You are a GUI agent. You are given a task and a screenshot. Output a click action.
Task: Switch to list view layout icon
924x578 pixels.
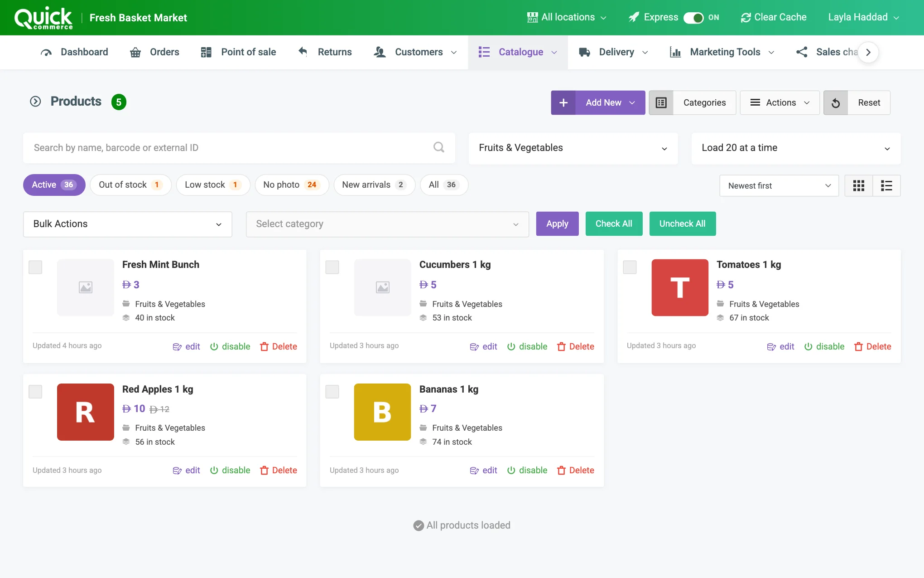(x=886, y=185)
